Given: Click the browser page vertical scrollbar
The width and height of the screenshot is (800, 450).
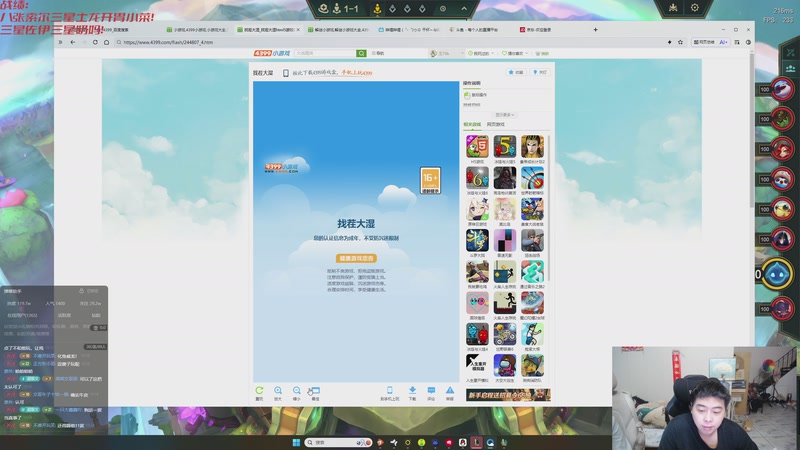Looking at the screenshot, I should pyautogui.click(x=752, y=130).
